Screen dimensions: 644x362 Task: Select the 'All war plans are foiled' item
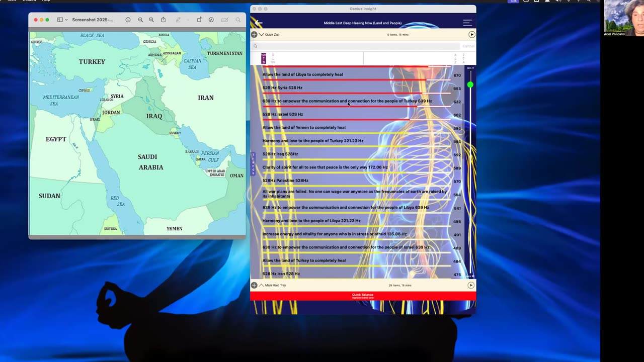[355, 194]
